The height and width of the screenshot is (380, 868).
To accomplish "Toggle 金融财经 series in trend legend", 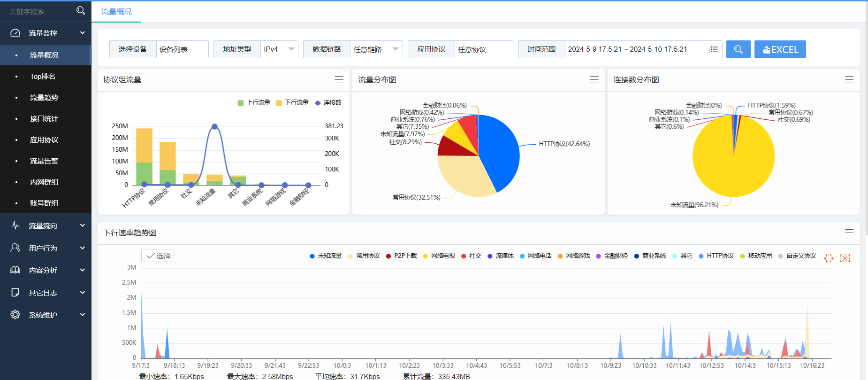I will click(x=612, y=256).
